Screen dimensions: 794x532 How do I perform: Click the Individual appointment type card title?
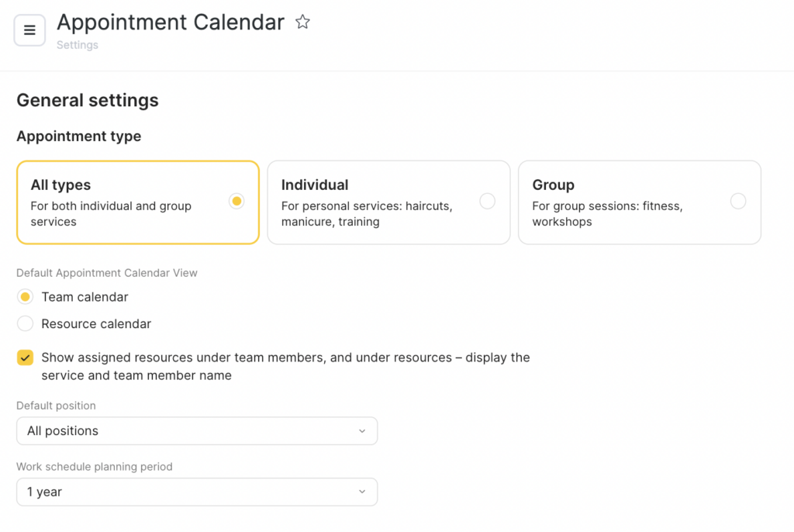[x=315, y=185]
